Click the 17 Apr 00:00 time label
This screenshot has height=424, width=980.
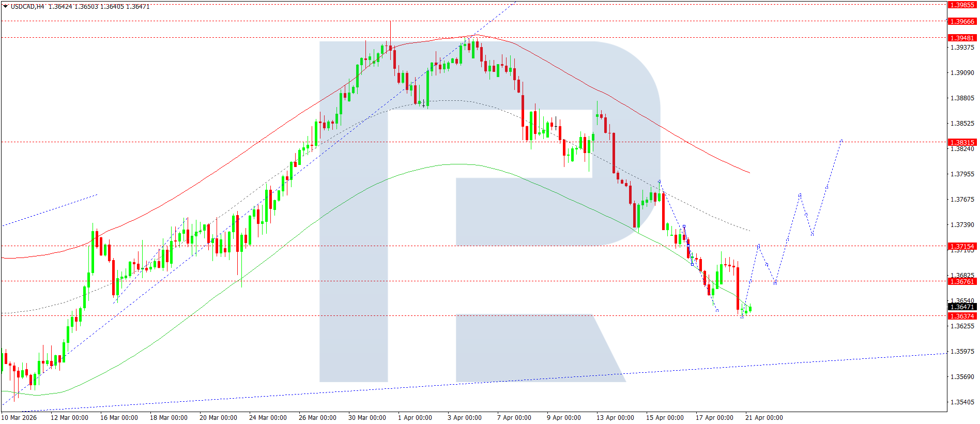pos(714,418)
